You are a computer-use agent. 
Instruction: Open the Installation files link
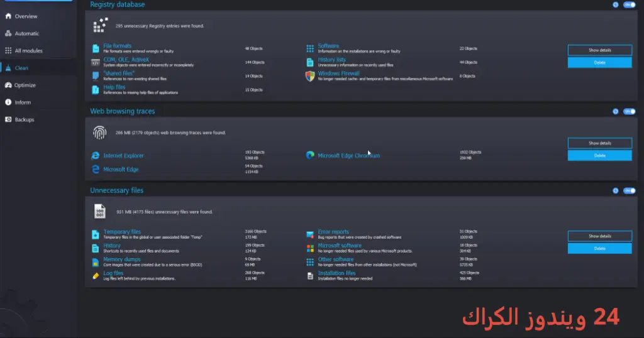coord(336,273)
